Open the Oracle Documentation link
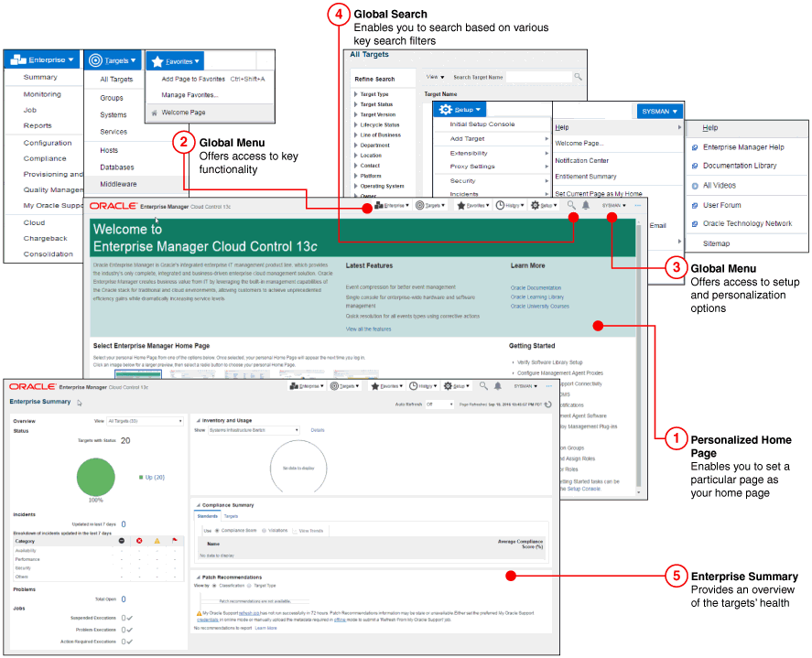812x658 pixels. (536, 288)
